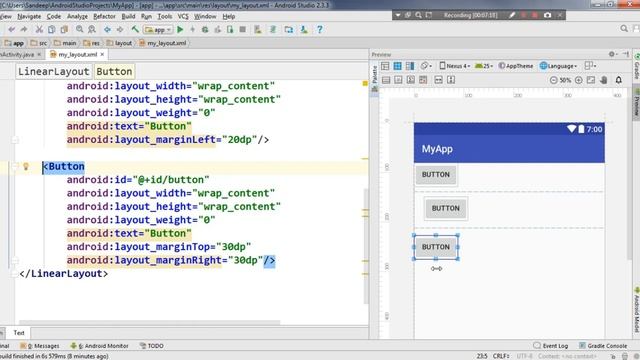Zoom in with the plus icon in Preview
The image size is (640, 360).
(x=579, y=80)
